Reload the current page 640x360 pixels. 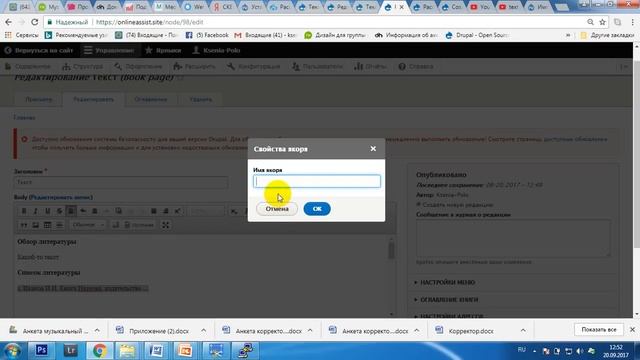coord(35,22)
